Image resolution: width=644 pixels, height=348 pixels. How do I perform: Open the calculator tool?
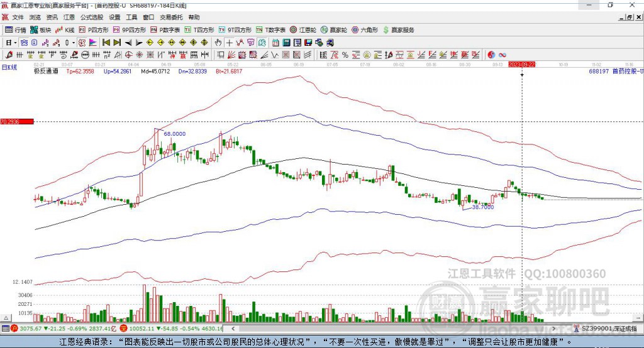point(286,43)
